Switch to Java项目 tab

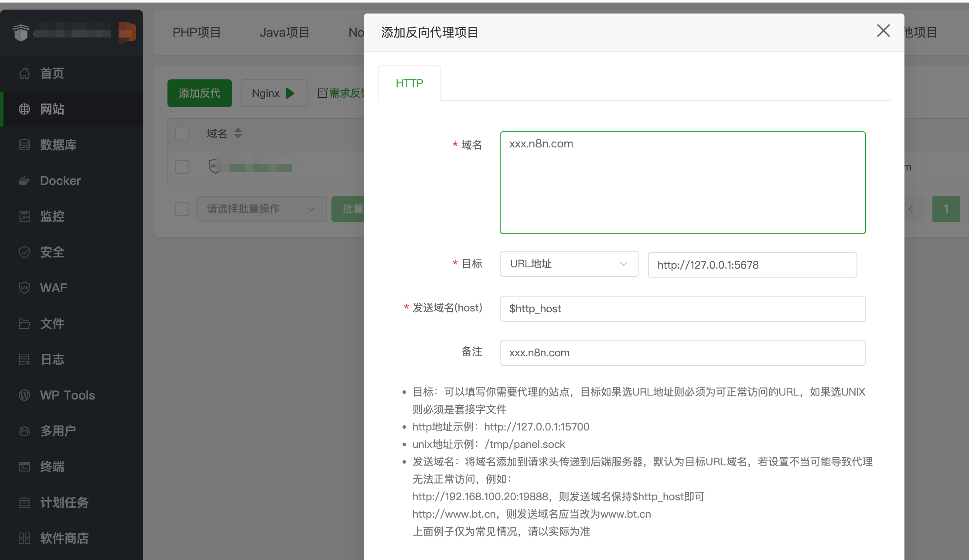(284, 32)
